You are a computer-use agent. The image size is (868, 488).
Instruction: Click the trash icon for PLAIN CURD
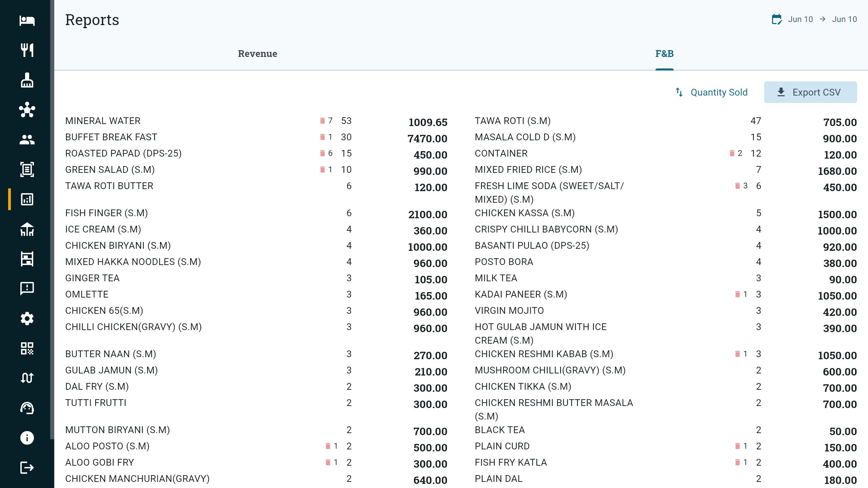coord(737,446)
